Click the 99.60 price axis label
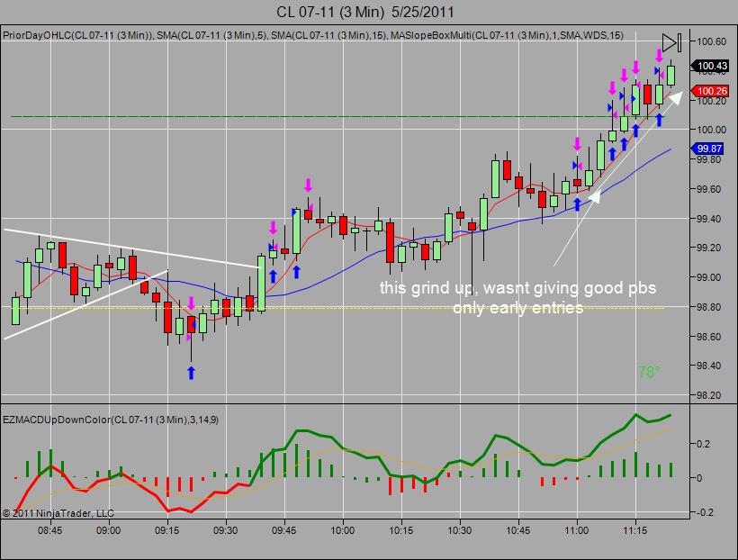 [709, 189]
